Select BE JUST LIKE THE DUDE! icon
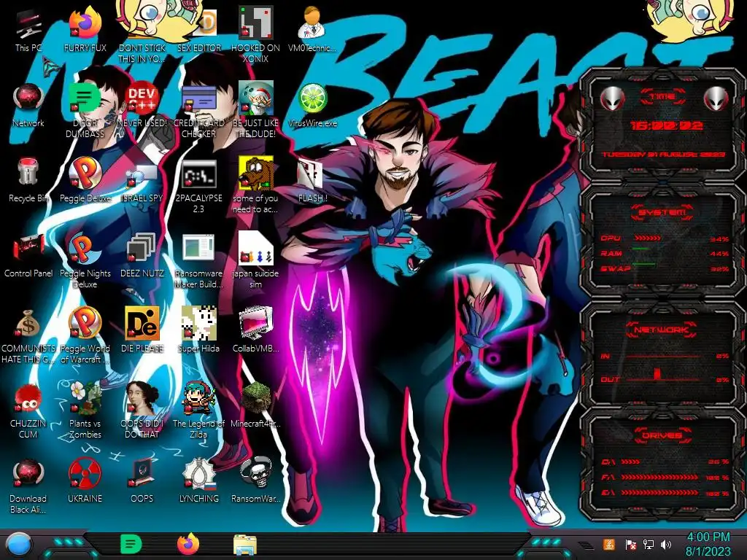Screen dimensions: 747x560 point(256,109)
